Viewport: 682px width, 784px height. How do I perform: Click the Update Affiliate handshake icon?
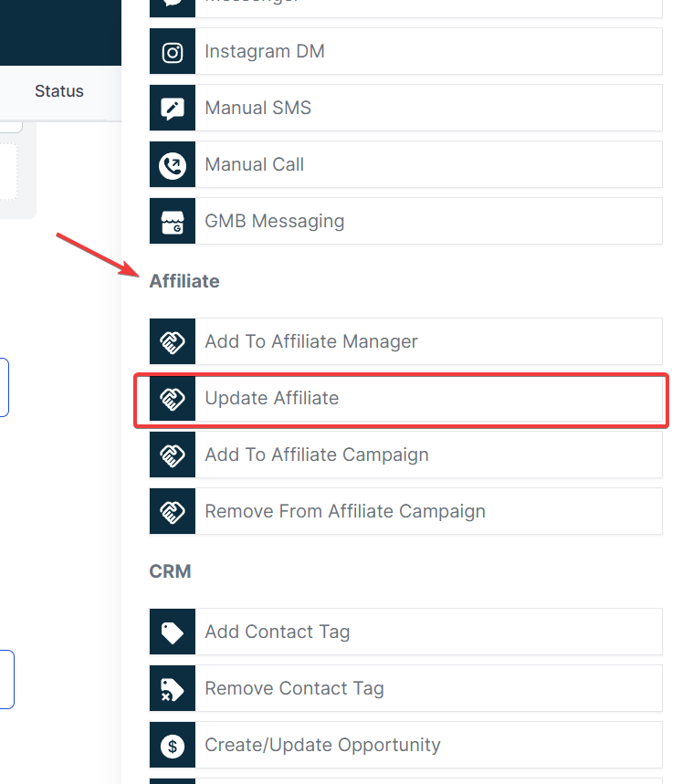172,398
